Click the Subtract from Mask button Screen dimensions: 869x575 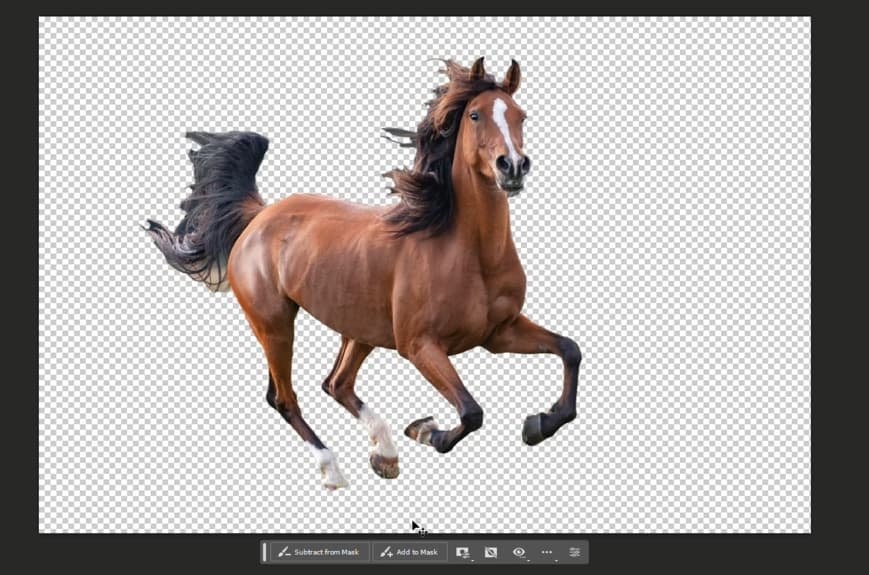pyautogui.click(x=318, y=552)
